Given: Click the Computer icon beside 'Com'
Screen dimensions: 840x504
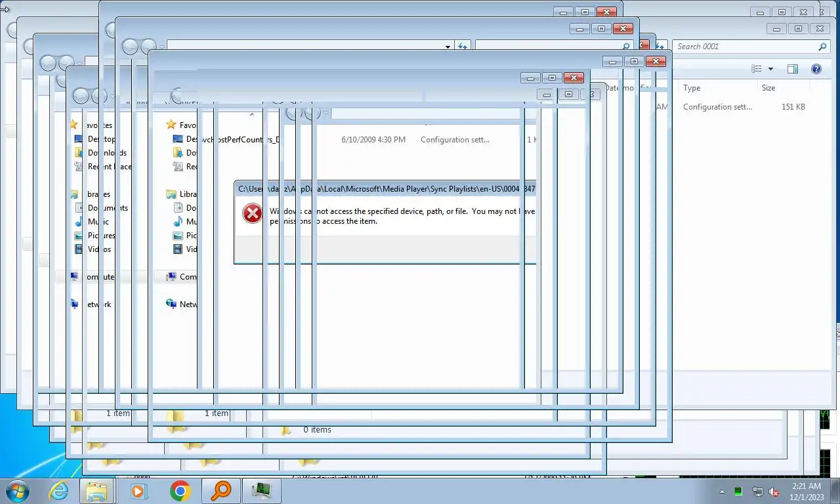Looking at the screenshot, I should (x=171, y=277).
